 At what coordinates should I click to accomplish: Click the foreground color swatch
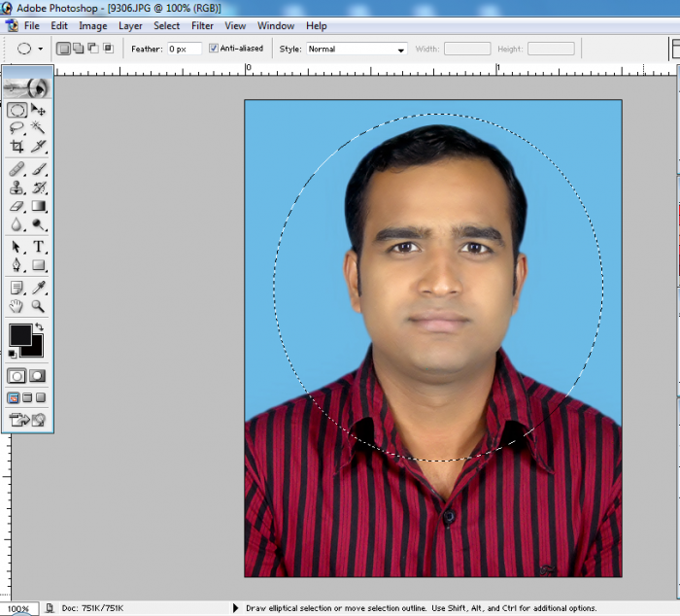coord(19,335)
